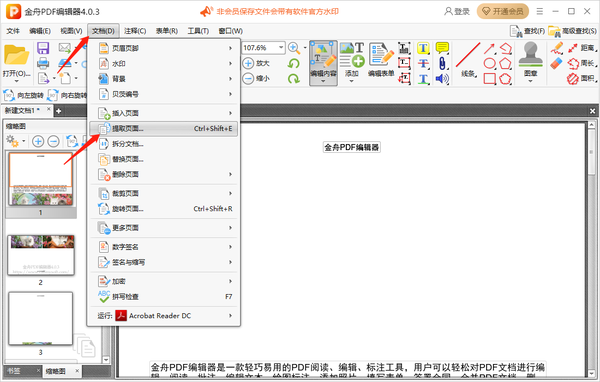Add a new tab with plus button
600x382 pixels.
coord(59,111)
